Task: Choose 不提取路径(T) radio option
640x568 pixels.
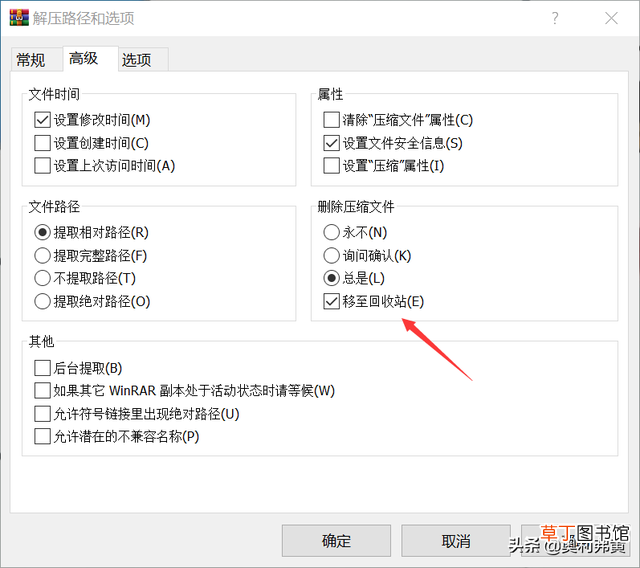Action: [x=42, y=278]
